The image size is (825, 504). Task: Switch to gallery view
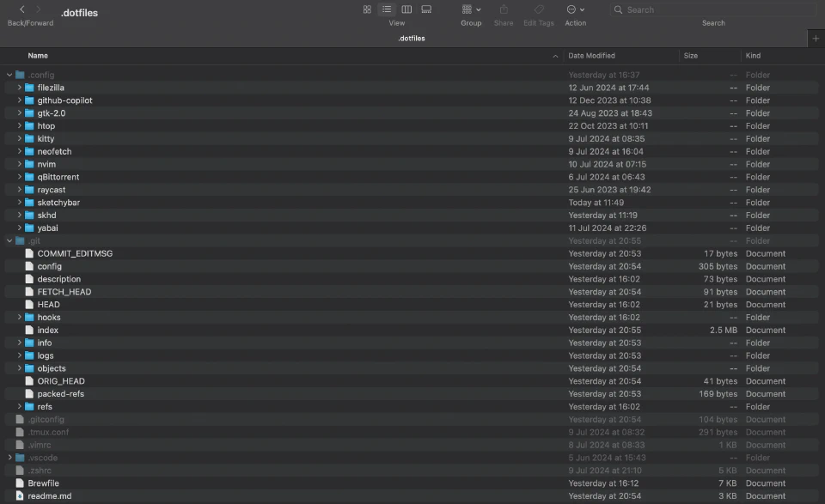(426, 9)
